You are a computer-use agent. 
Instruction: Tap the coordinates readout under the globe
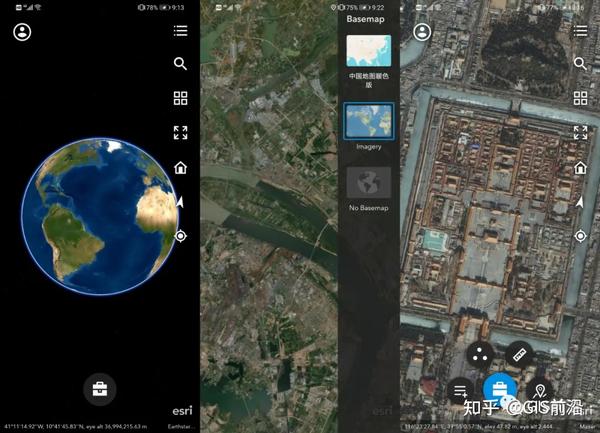75,426
